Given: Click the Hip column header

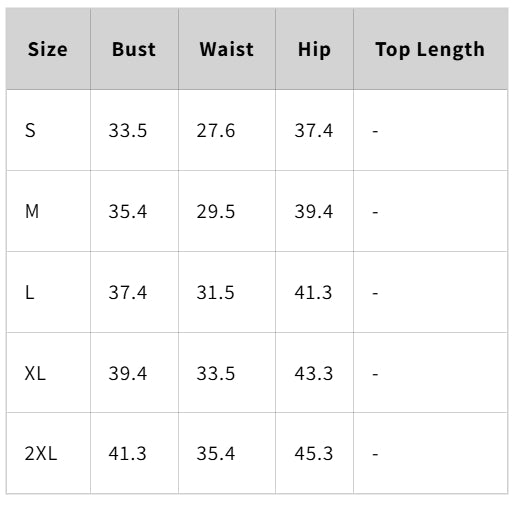Looking at the screenshot, I should coord(314,50).
